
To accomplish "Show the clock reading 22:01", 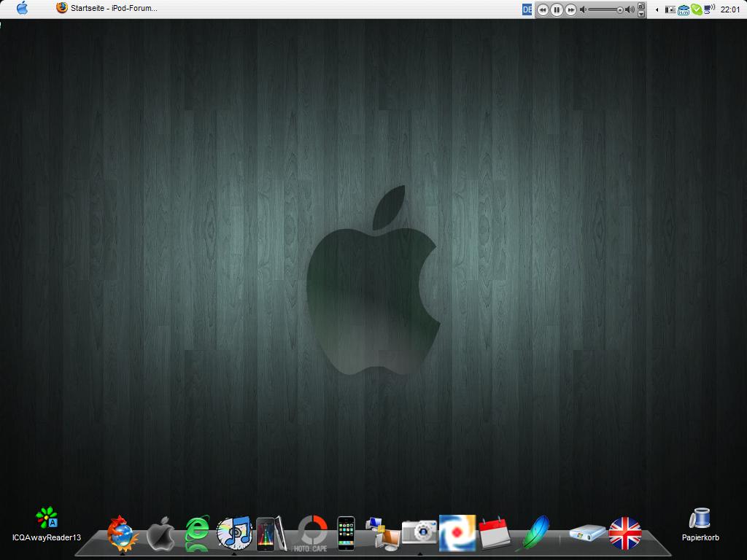I will click(730, 9).
